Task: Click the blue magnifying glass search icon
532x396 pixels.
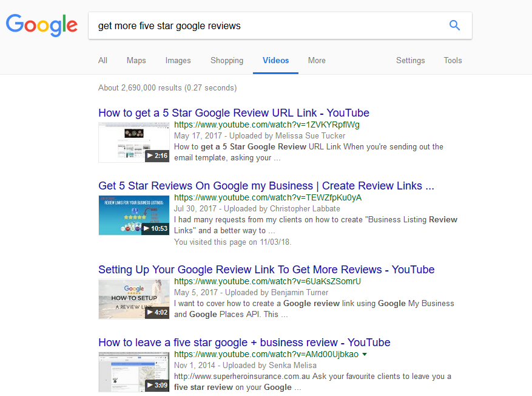Action: coord(454,26)
